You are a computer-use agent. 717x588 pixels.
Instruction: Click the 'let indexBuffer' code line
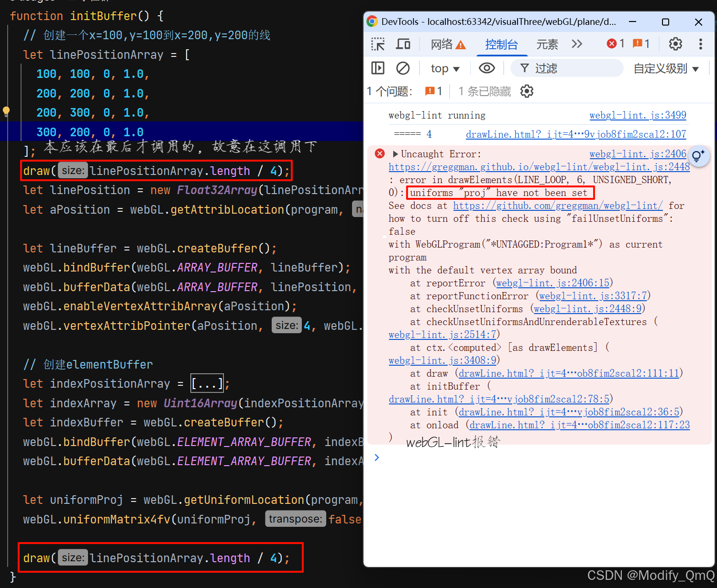pyautogui.click(x=153, y=423)
